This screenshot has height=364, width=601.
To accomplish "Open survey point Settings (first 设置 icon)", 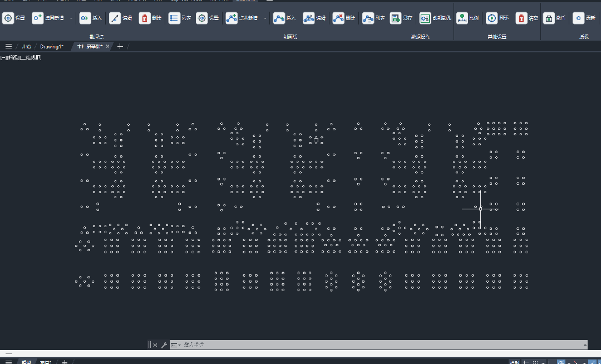I will coord(8,18).
